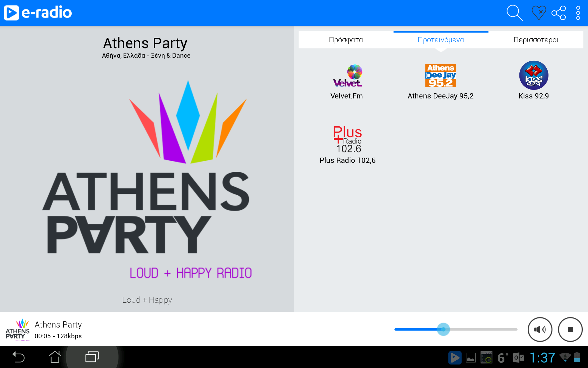The width and height of the screenshot is (588, 368).
Task: Tap the Wi-Fi signal status icon
Action: point(565,357)
